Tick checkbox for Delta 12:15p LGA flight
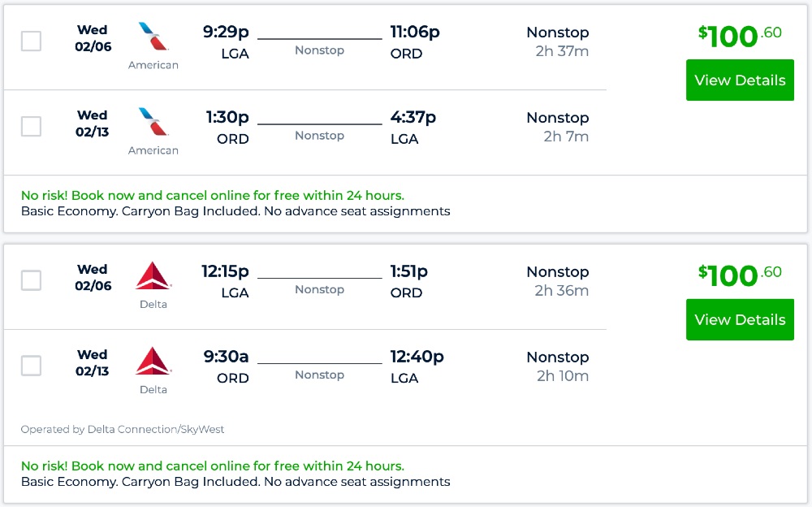Viewport: 812px width, 507px height. (x=31, y=280)
